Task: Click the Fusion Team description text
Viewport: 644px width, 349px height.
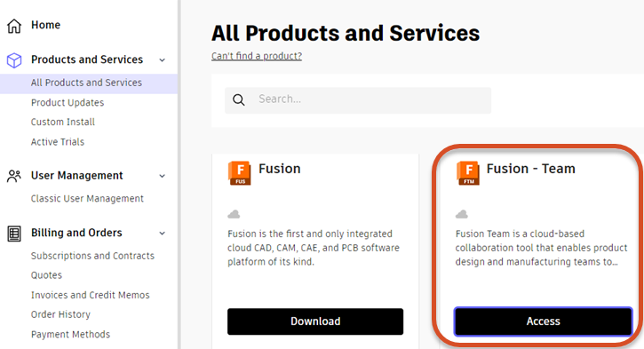Action: point(541,248)
